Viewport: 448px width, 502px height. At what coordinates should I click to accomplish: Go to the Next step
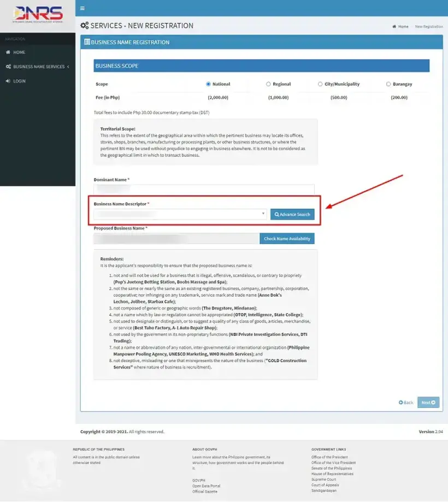tap(428, 403)
